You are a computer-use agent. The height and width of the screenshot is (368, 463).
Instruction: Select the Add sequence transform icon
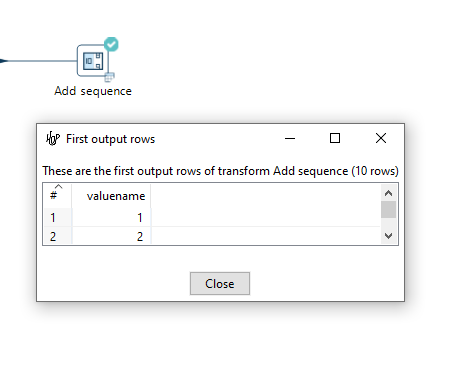pyautogui.click(x=93, y=61)
